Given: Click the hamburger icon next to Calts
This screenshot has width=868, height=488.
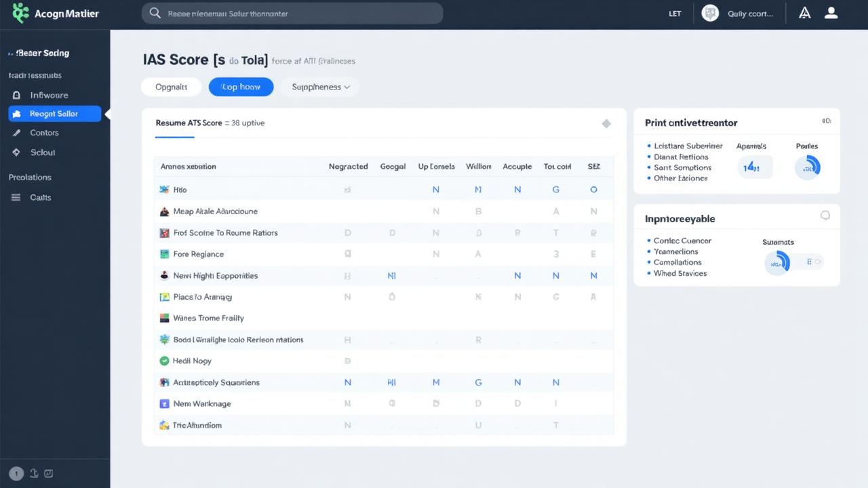Looking at the screenshot, I should (x=15, y=197).
